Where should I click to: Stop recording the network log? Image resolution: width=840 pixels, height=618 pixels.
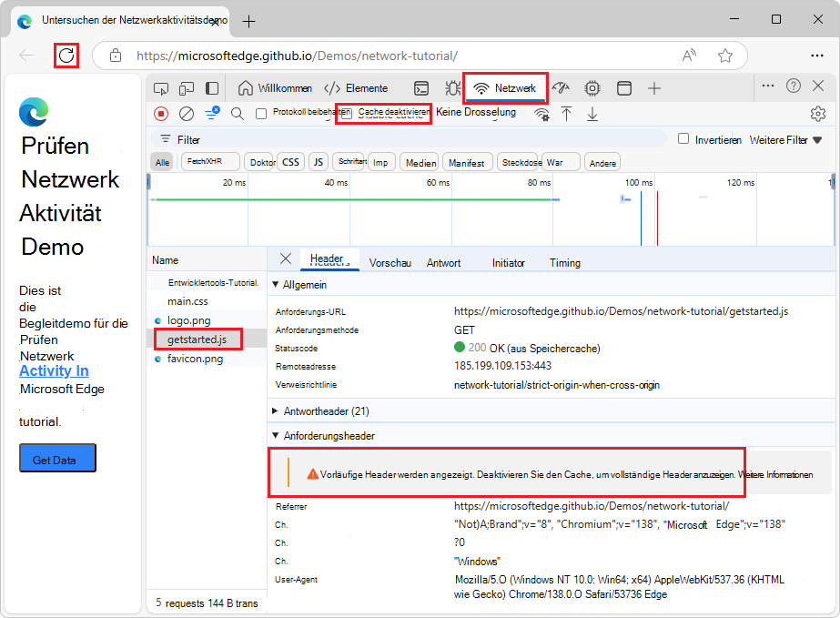(x=161, y=114)
